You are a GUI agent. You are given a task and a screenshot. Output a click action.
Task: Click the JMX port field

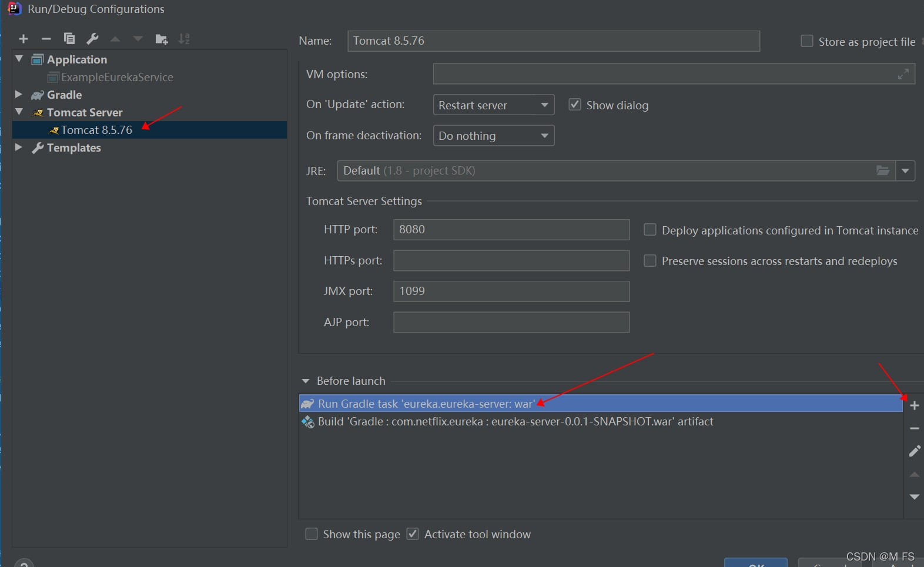(x=511, y=291)
